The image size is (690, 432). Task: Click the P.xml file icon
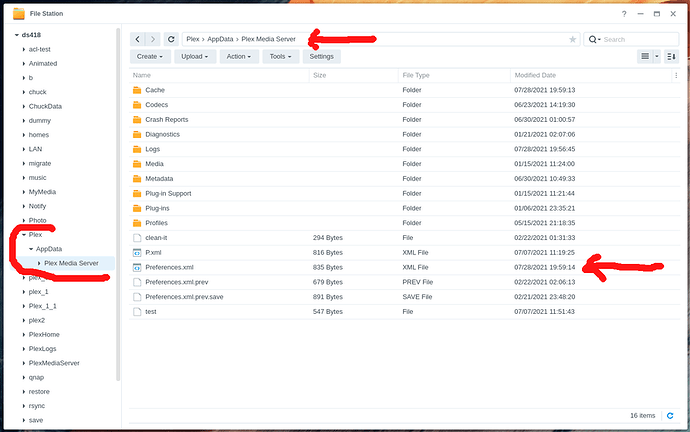coord(137,253)
